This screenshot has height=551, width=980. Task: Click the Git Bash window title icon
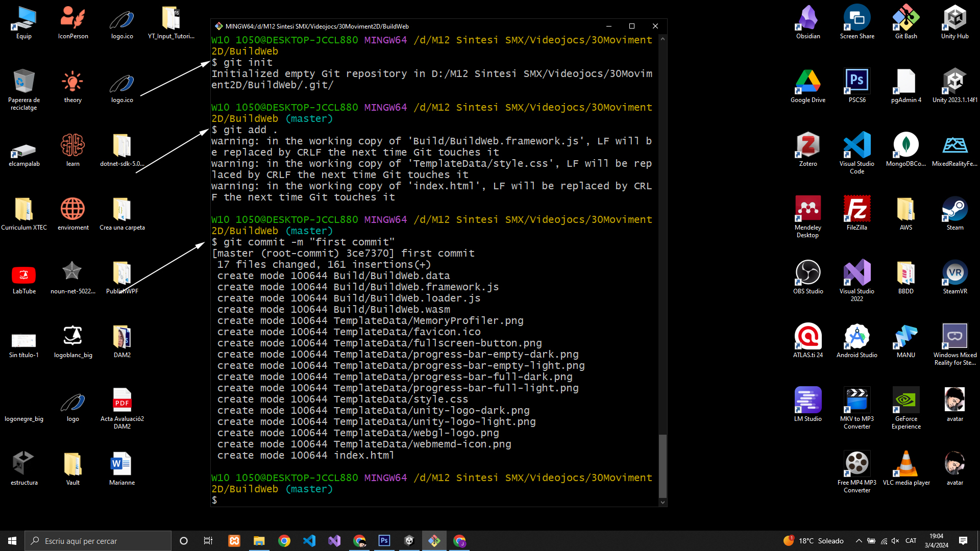pos(218,26)
